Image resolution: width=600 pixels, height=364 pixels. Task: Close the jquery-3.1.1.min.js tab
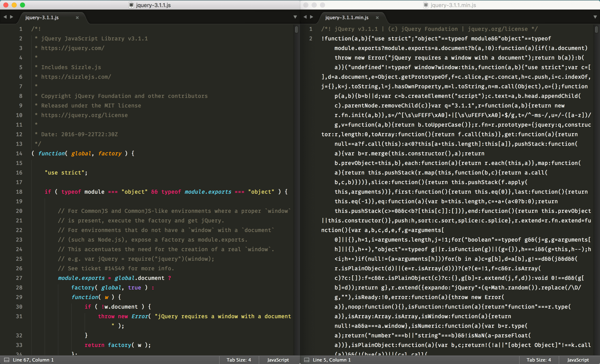click(377, 18)
